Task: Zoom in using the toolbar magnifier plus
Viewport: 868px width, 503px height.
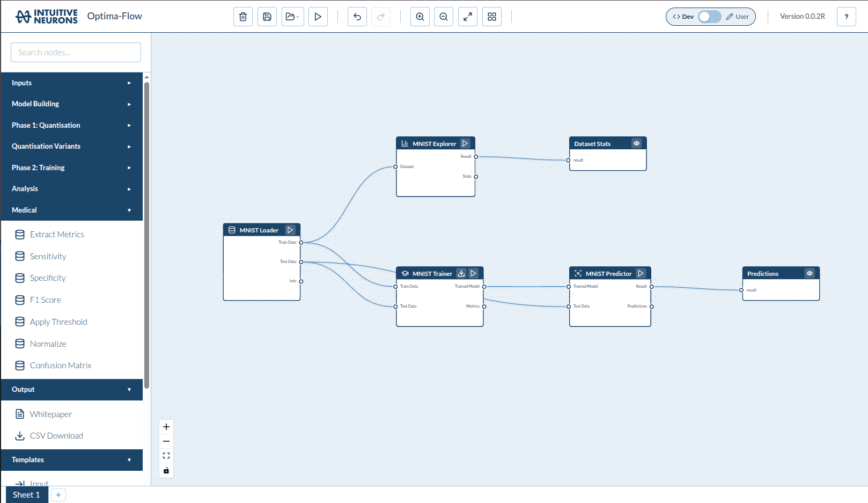Action: point(420,17)
